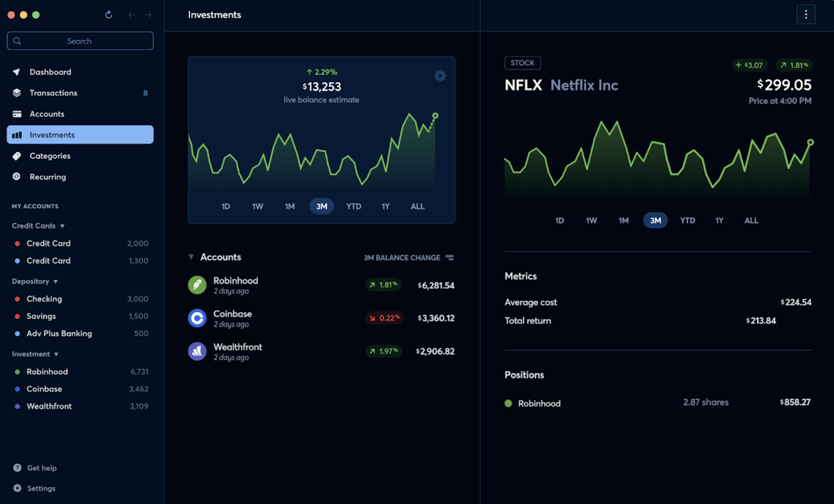Select YTD range on balance chart
The image size is (834, 504).
point(353,206)
